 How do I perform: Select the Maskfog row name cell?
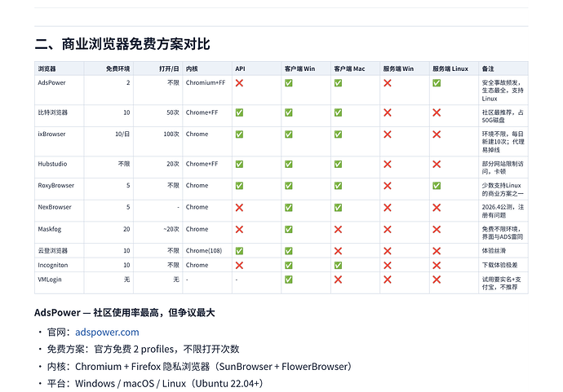[x=60, y=232]
